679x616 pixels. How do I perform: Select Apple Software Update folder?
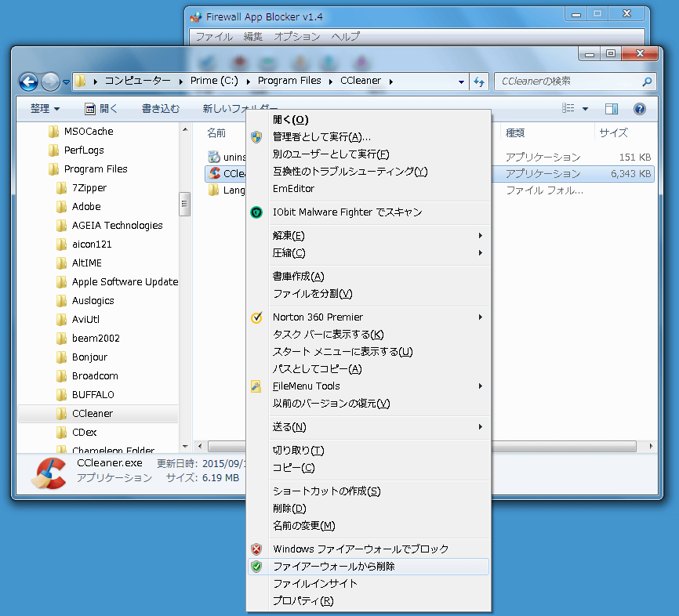(x=125, y=282)
